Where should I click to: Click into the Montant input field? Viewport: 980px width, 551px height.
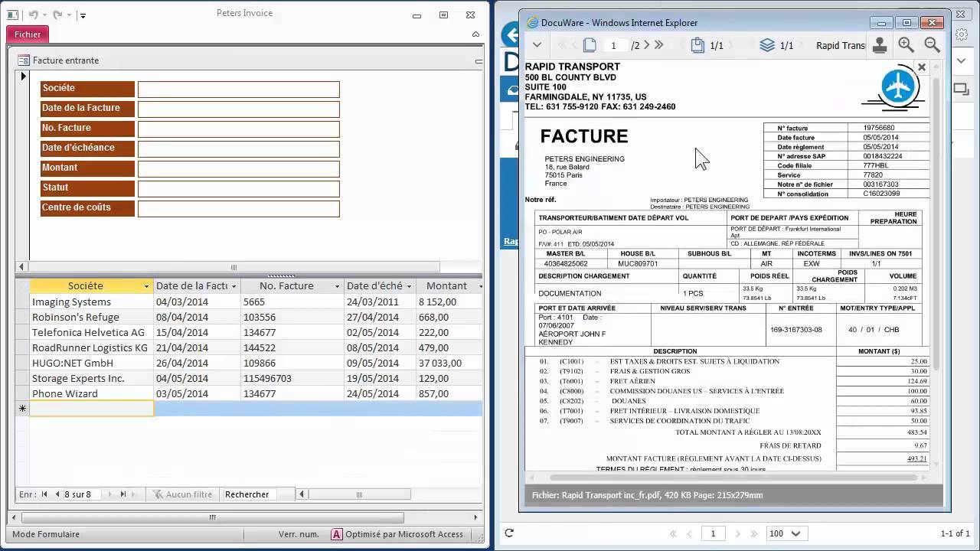coord(238,169)
